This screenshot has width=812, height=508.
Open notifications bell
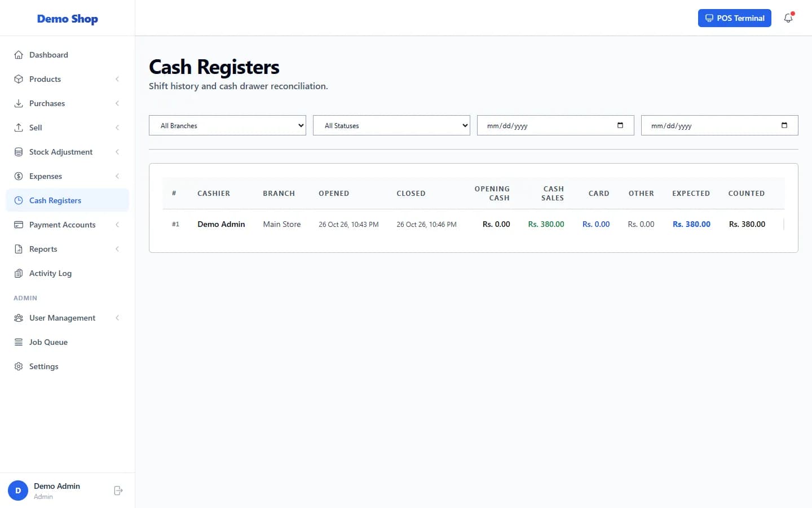click(788, 18)
